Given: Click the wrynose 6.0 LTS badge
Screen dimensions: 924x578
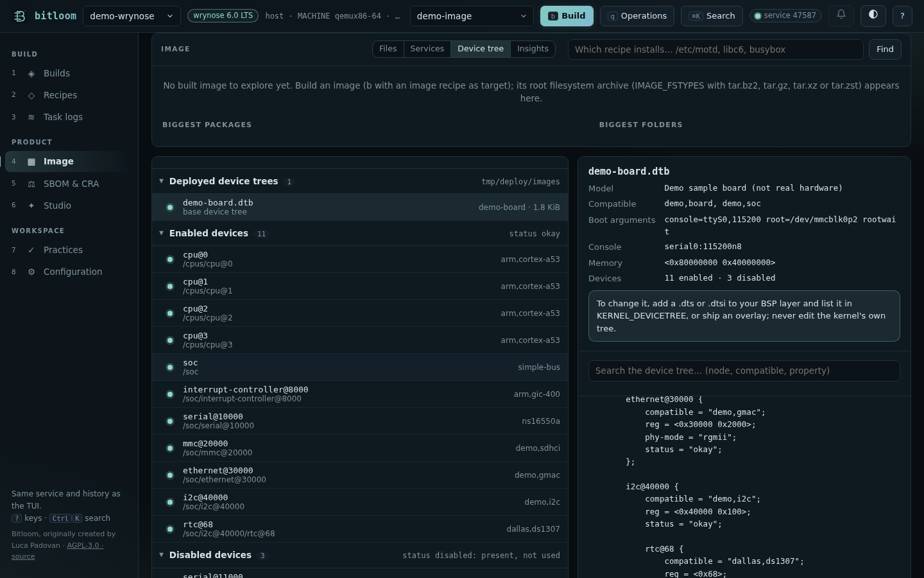Looking at the screenshot, I should [223, 15].
